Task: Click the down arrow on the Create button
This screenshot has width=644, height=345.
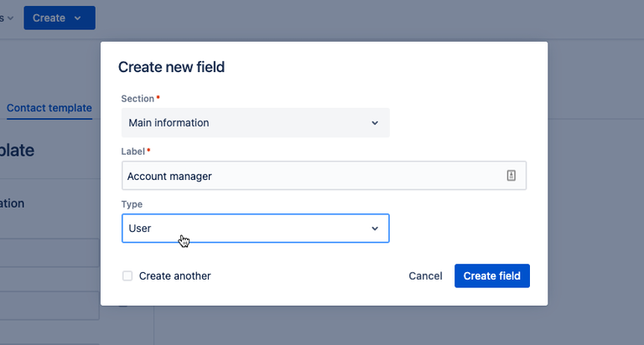Action: [x=78, y=18]
